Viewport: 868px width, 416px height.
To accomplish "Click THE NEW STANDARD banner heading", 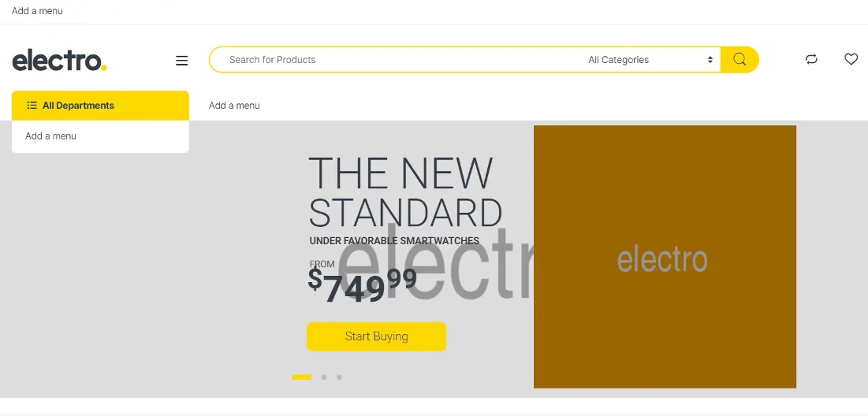I will coord(404,193).
